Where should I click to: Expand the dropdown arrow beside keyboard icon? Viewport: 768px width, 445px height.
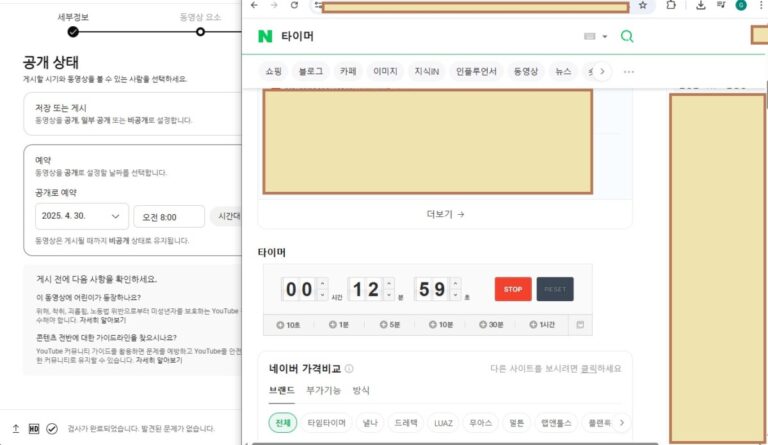point(605,37)
